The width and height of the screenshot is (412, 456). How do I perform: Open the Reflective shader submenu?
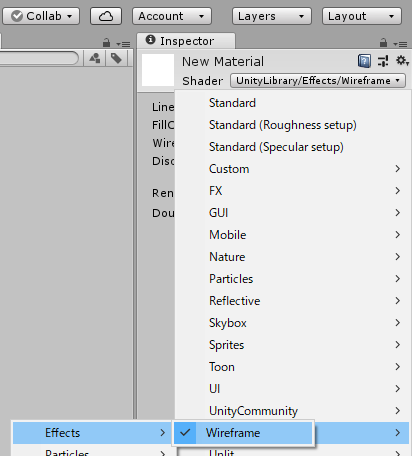point(292,301)
